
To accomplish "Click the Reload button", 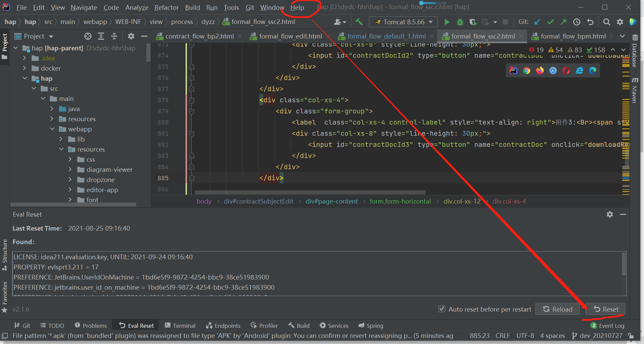I will 557,309.
